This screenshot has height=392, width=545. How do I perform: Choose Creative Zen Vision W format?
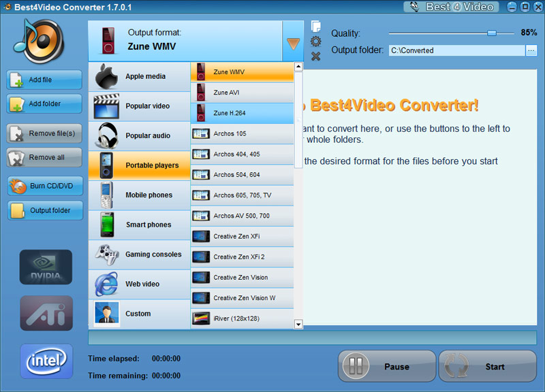[x=243, y=298]
